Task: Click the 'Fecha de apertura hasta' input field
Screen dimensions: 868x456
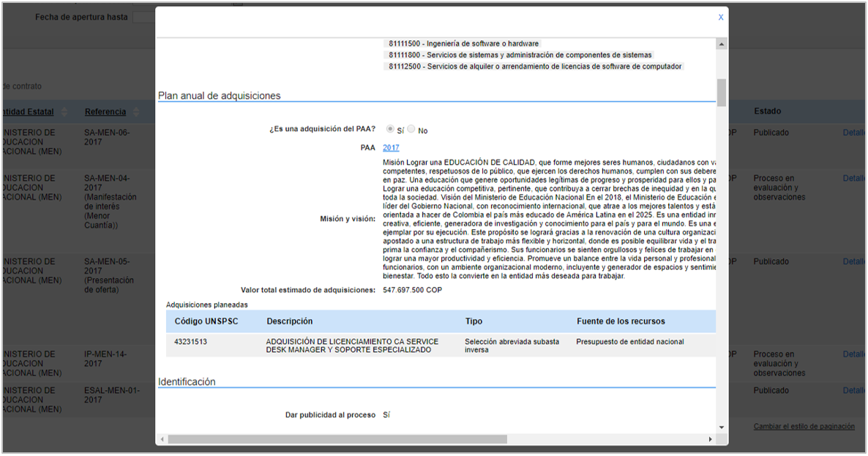Action: (144, 17)
